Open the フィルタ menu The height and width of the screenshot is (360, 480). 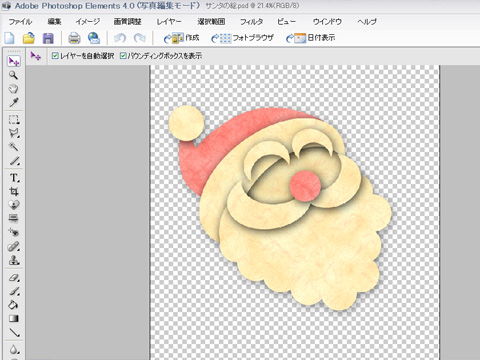click(x=251, y=22)
